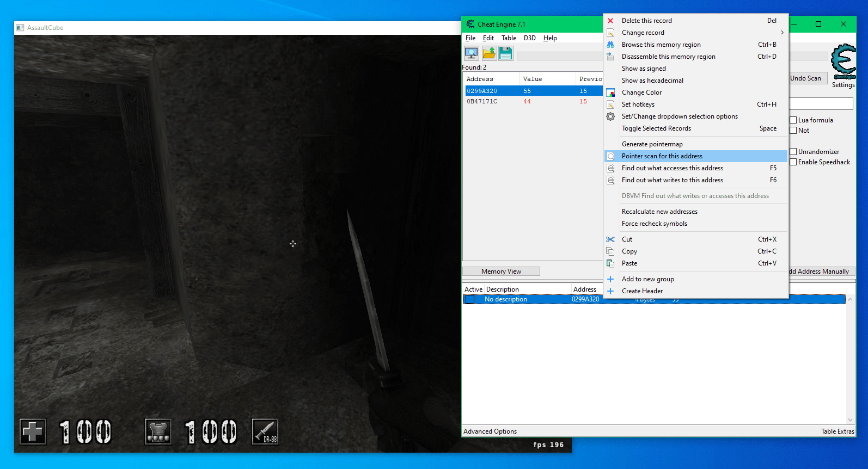Enable the Unrandomizer checkbox
Image resolution: width=868 pixels, height=469 pixels.
click(x=793, y=152)
